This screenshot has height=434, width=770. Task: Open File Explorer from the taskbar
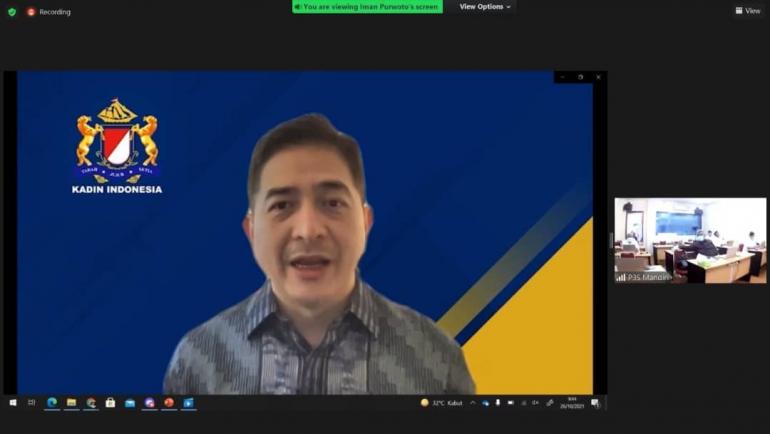click(x=71, y=403)
